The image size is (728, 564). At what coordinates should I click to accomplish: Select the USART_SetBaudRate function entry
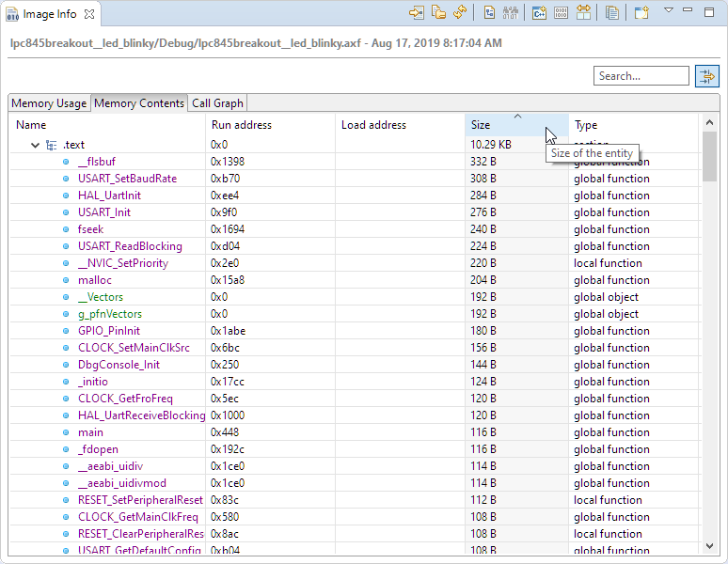(x=127, y=179)
